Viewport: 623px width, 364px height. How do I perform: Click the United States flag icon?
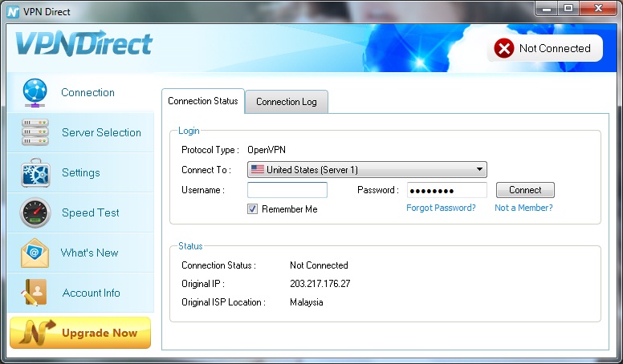(258, 169)
